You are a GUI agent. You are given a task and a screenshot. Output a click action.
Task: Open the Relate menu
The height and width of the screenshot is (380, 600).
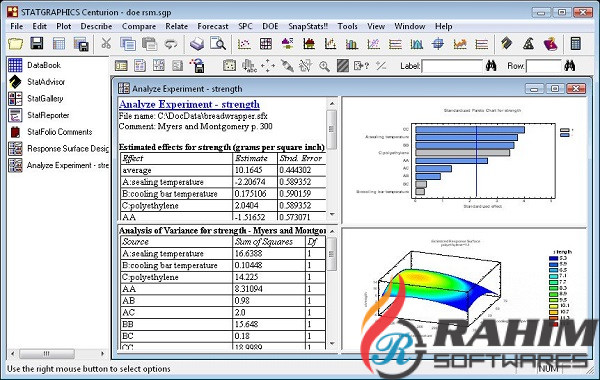(x=176, y=26)
